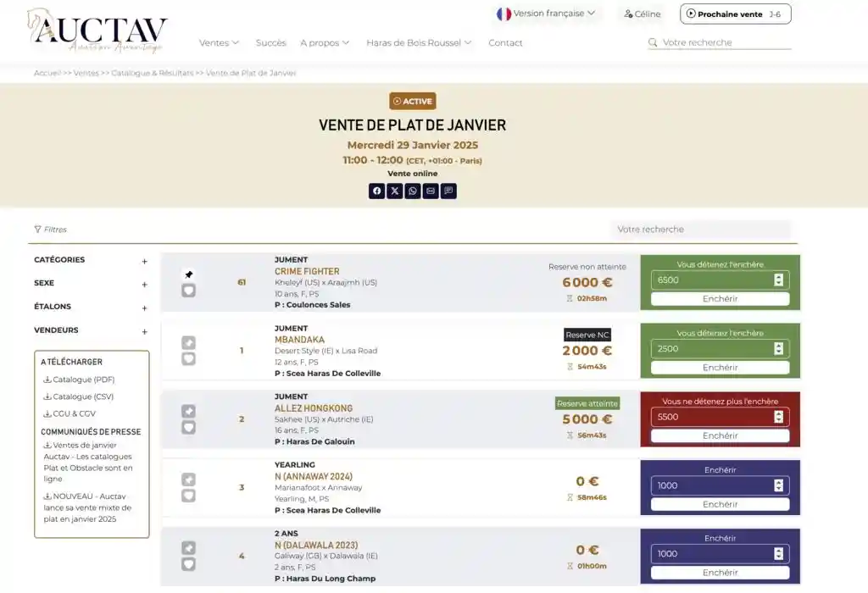Image resolution: width=868 pixels, height=593 pixels.
Task: Click the ACTIVE status badge
Action: coord(413,101)
